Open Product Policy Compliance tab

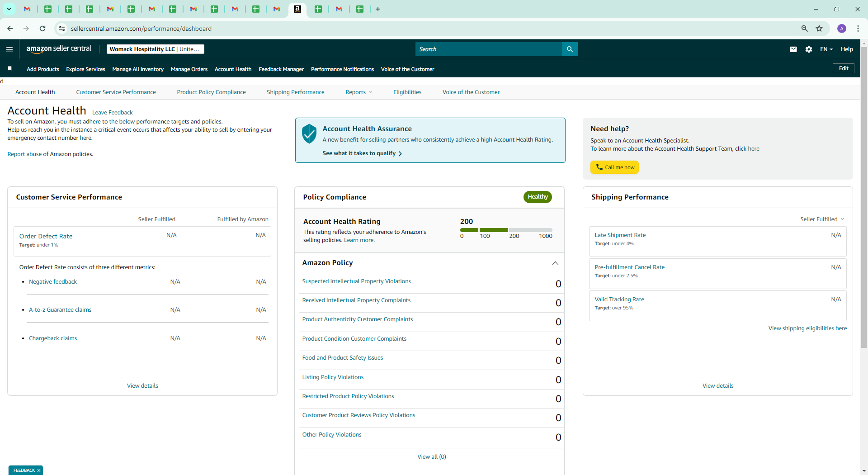coord(211,92)
